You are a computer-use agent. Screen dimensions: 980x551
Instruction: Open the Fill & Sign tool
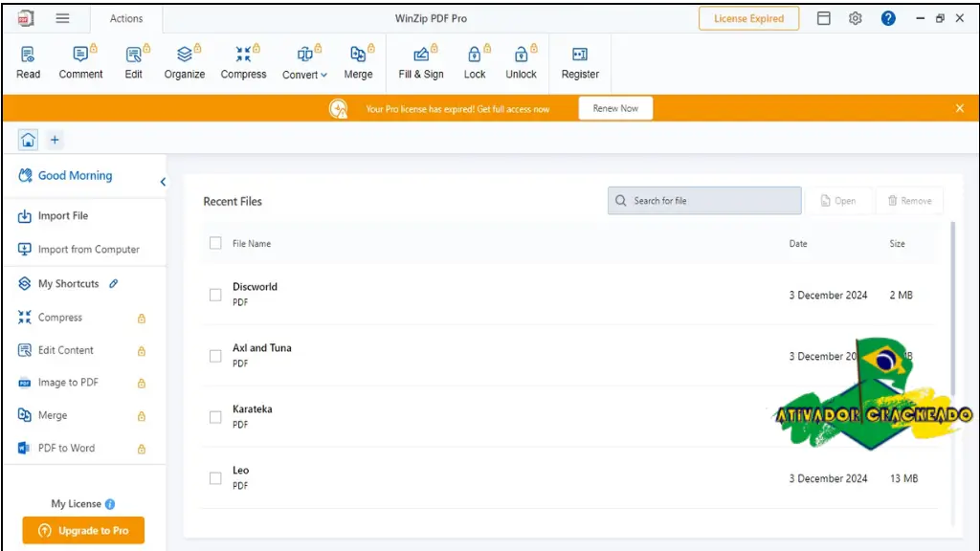pos(421,62)
